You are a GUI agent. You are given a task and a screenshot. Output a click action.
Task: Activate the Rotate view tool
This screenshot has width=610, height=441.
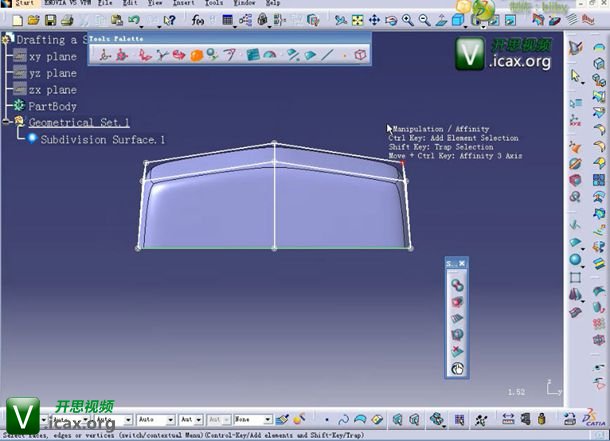click(x=391, y=20)
